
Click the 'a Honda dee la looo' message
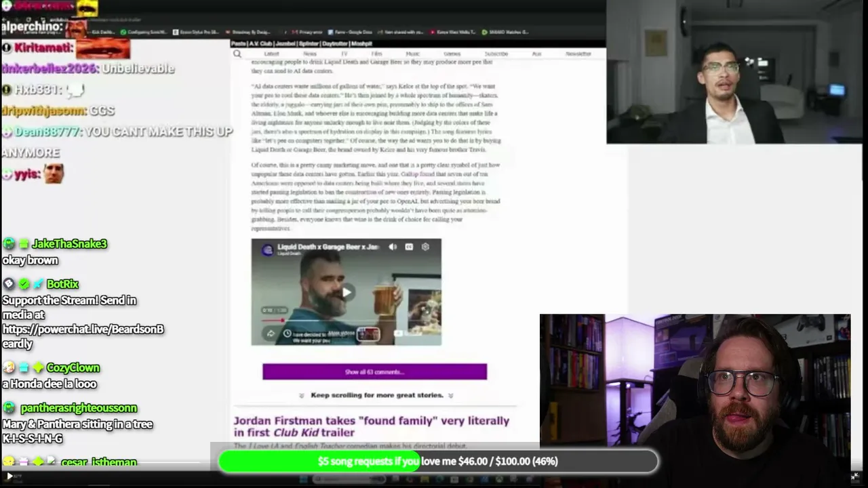(50, 384)
